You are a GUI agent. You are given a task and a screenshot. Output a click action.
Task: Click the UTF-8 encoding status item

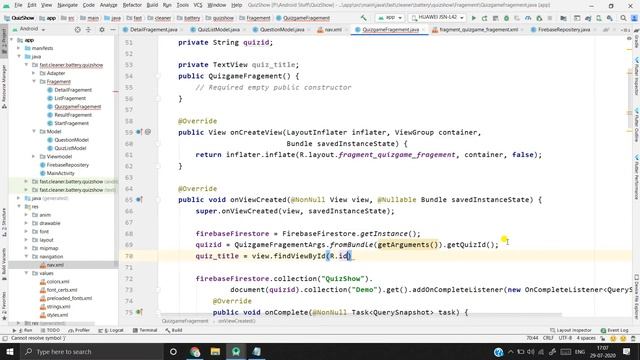pos(565,338)
